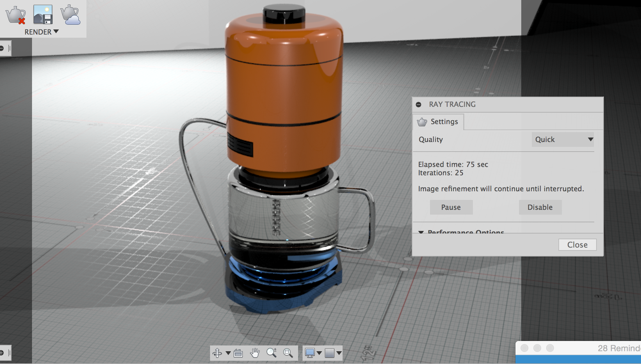Open the Quality dropdown showing Quick

click(562, 139)
